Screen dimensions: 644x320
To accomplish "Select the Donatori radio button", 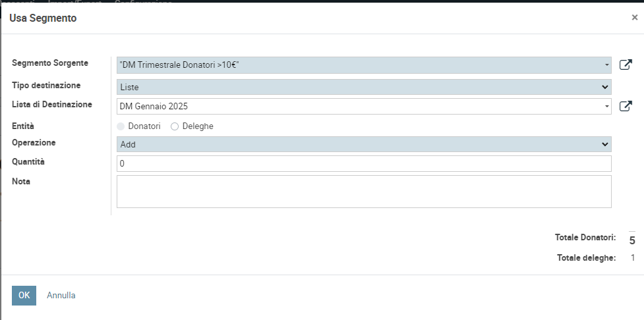I will coord(121,126).
